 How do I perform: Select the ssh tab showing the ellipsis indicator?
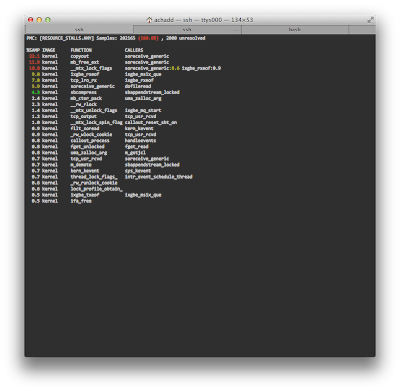[187, 30]
